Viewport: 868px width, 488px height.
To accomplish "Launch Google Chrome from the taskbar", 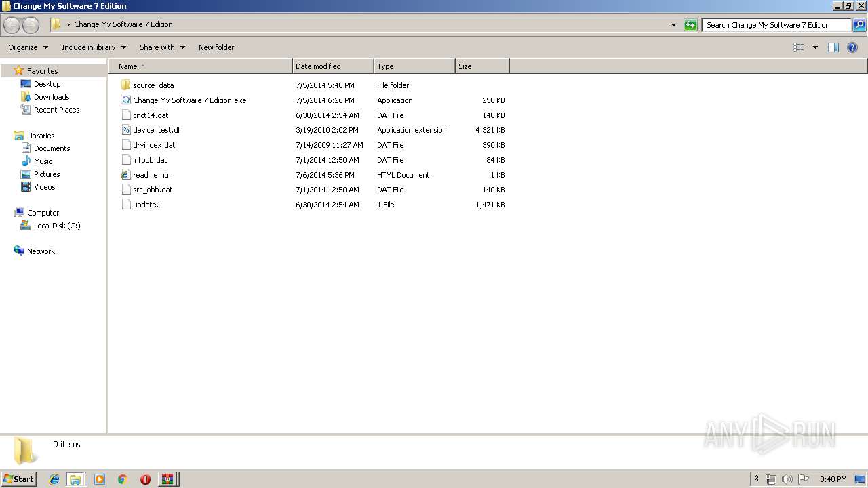I will point(123,479).
